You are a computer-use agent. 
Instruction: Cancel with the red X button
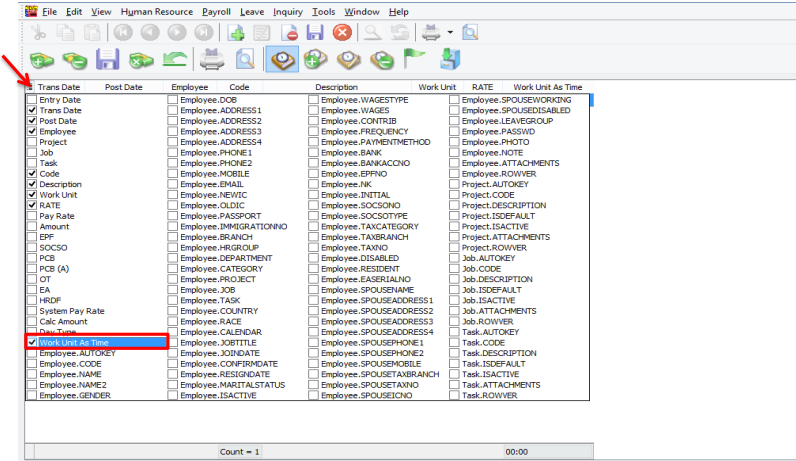(x=342, y=32)
